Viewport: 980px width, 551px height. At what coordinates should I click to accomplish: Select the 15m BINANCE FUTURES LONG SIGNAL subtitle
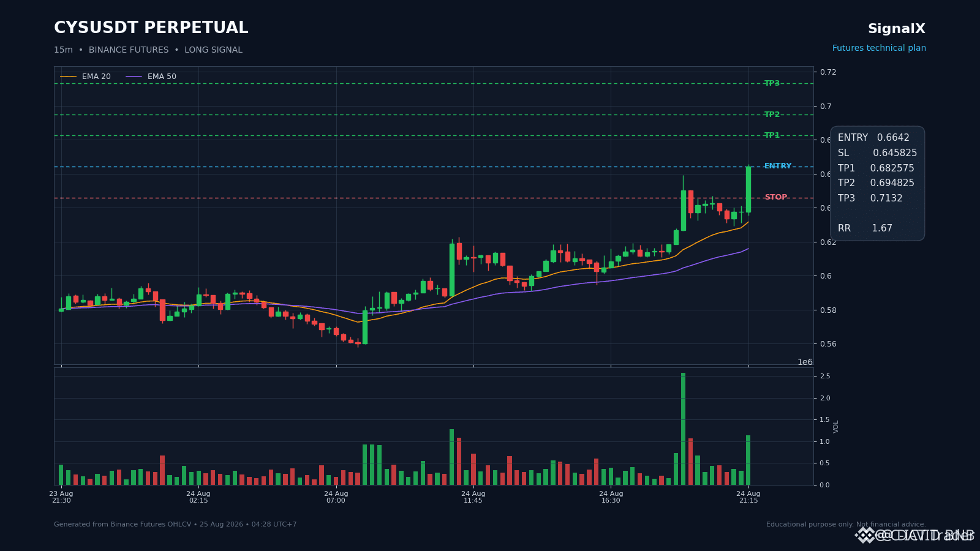[148, 50]
